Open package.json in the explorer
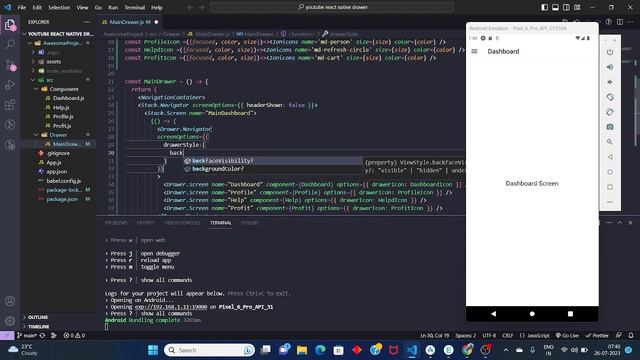640x360 pixels. [62, 199]
